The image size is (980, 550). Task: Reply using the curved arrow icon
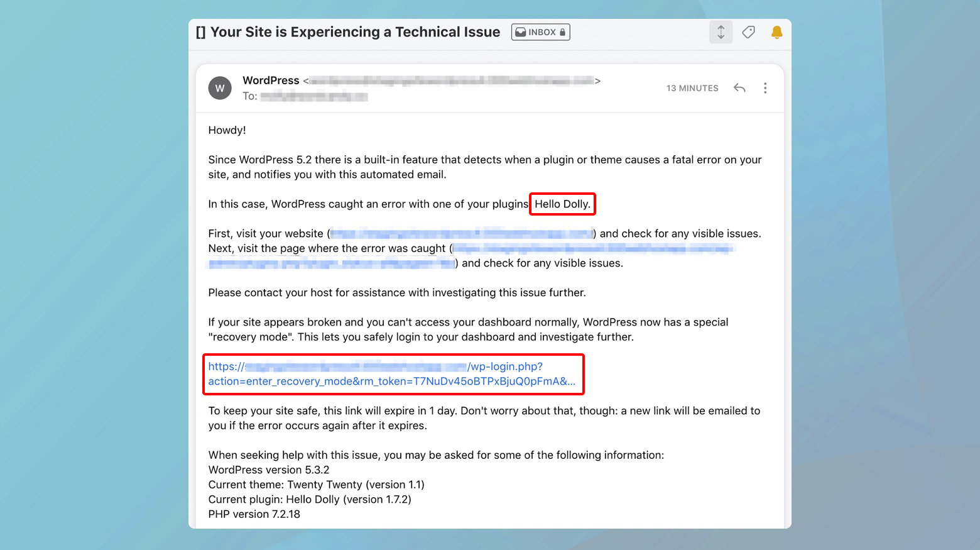click(739, 88)
